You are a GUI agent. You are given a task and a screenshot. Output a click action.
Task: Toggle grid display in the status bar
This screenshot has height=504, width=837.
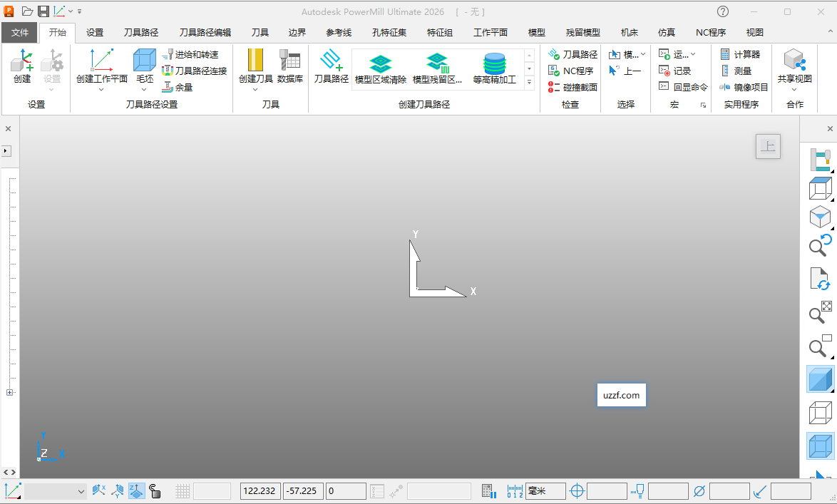(183, 490)
